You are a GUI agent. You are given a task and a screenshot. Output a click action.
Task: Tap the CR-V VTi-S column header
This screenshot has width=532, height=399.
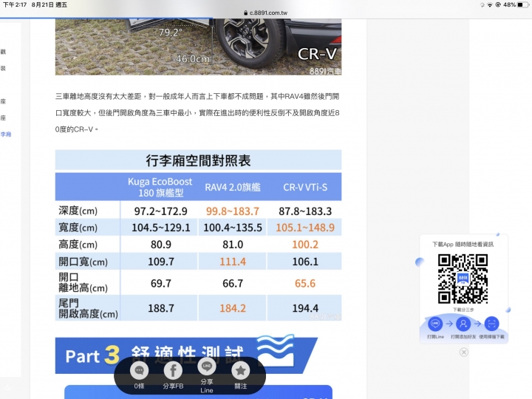(x=305, y=187)
